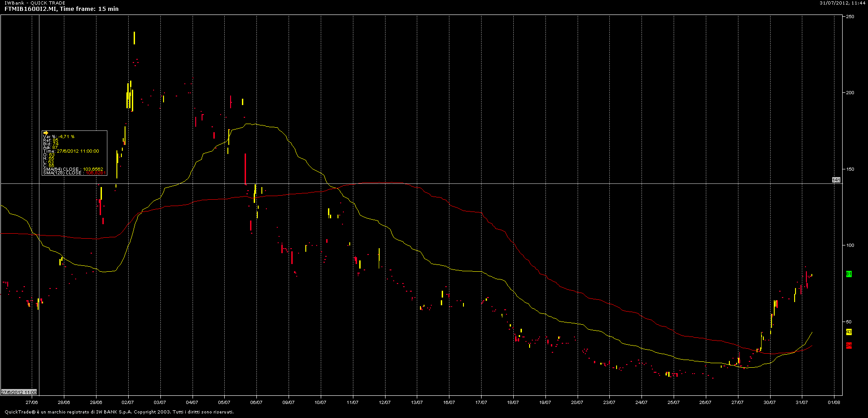Image resolution: width=868 pixels, height=418 pixels.
Task: Click the FTMIB1600I2.MI time frame title
Action: [x=62, y=9]
